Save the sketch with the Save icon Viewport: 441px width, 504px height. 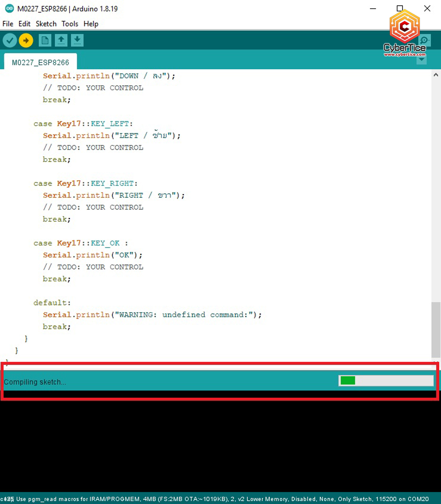pos(77,40)
